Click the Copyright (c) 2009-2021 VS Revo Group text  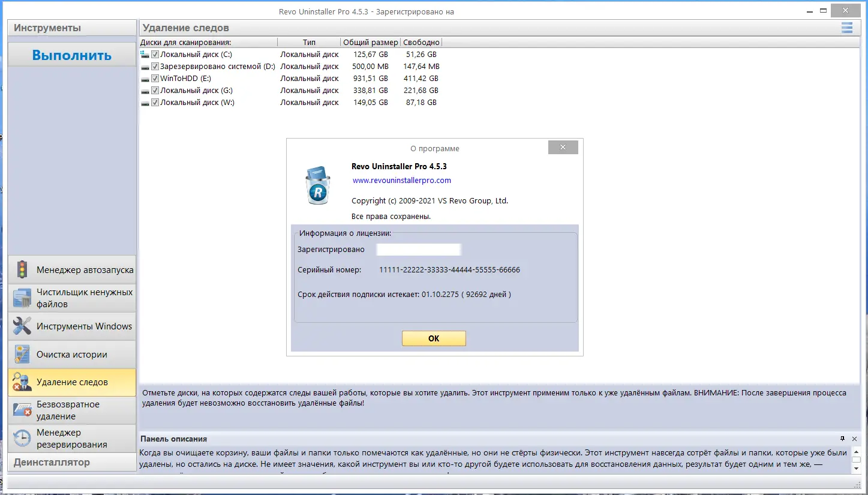click(430, 201)
